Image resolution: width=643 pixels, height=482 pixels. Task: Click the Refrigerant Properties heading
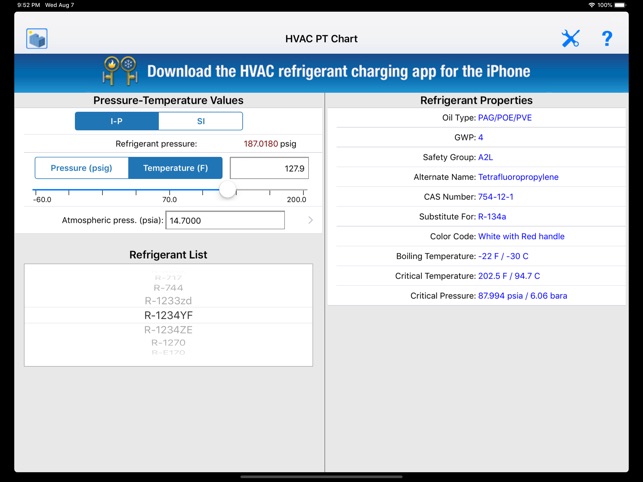click(x=476, y=101)
